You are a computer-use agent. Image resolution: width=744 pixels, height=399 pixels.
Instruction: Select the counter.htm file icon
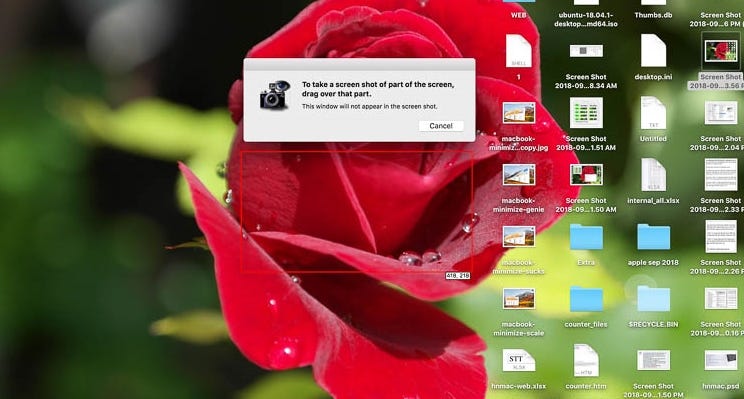586,361
